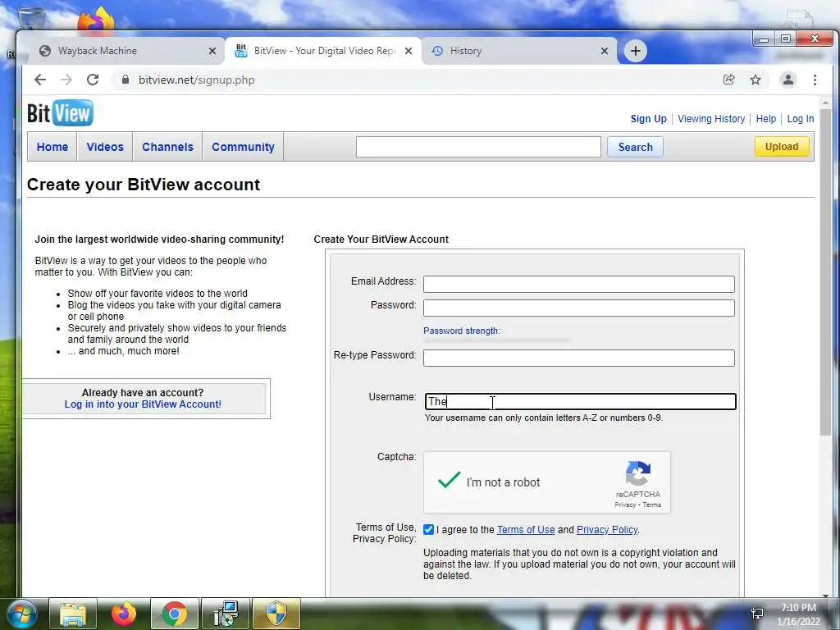Toggle the I'm not a robot checkbox
This screenshot has width=840, height=630.
coord(449,481)
